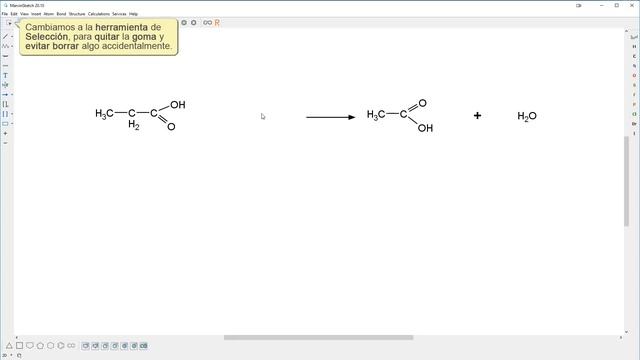Click the naphthalene fused-rings icon in top toolbar
The image size is (640, 360).
(207, 23)
